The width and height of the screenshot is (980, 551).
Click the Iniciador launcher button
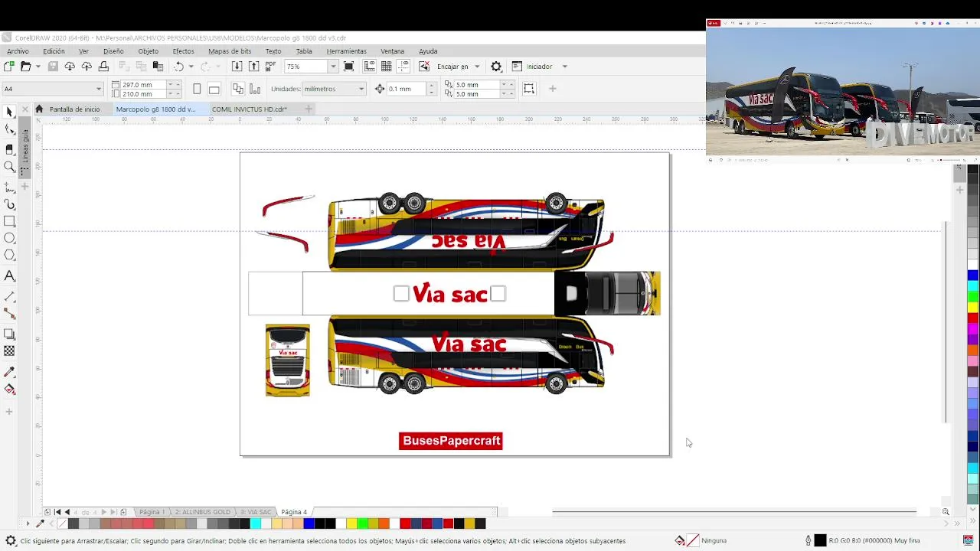click(532, 67)
